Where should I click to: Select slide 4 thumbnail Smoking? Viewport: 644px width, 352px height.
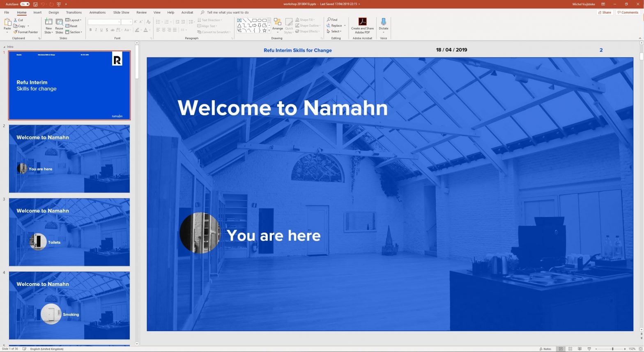tap(69, 306)
